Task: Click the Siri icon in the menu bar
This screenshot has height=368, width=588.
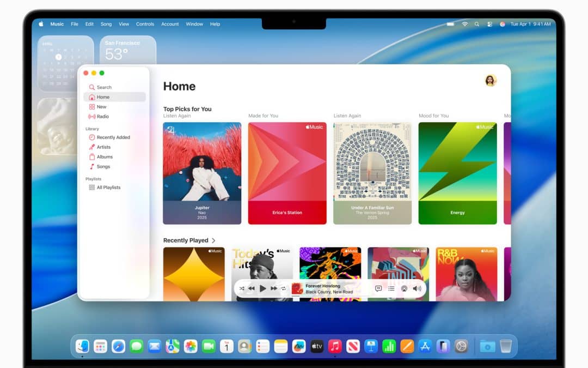Action: [502, 23]
